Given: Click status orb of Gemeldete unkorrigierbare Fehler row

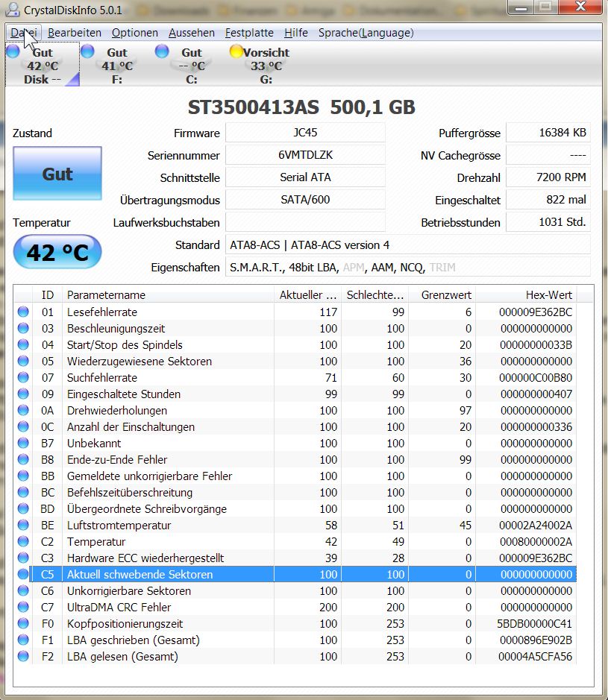Looking at the screenshot, I should tap(23, 476).
